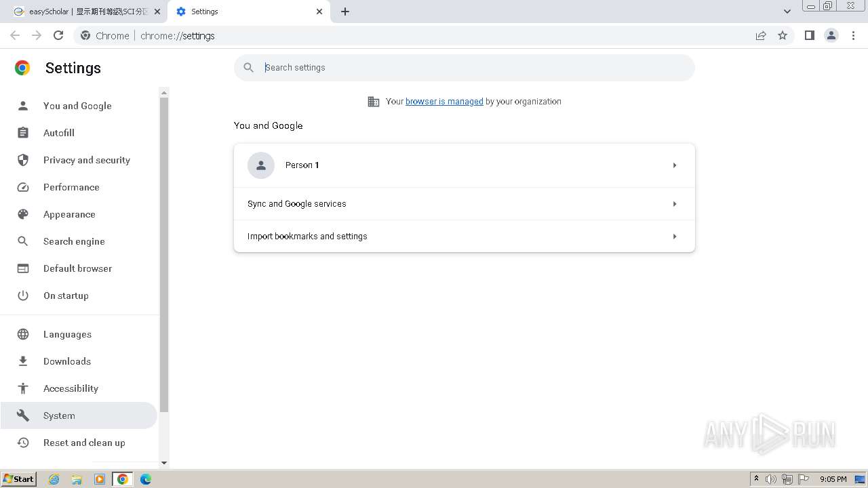Open Internet Explorer from the taskbar
This screenshot has height=488, width=868.
[x=54, y=479]
